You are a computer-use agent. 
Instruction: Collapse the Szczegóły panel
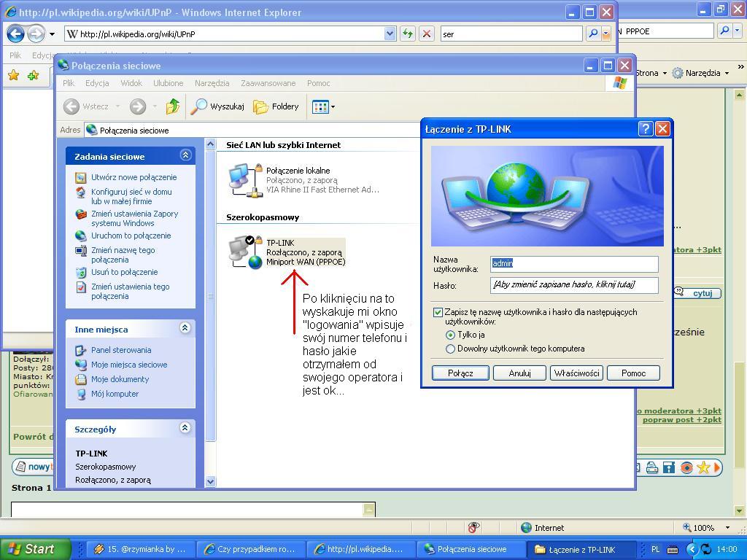(x=185, y=428)
